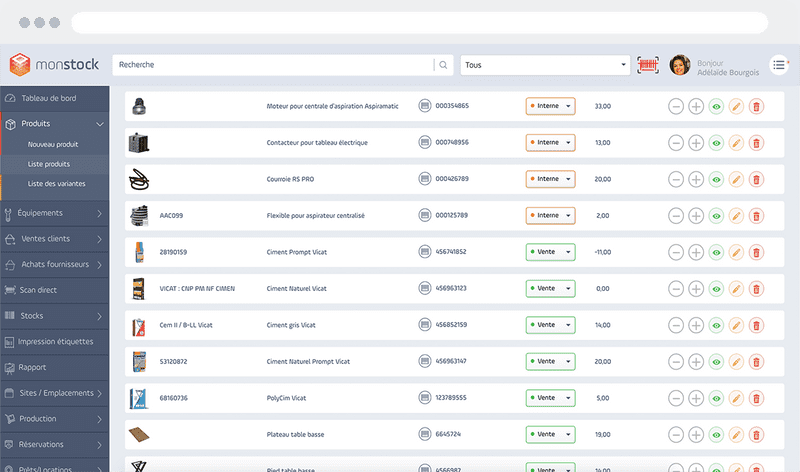The height and width of the screenshot is (472, 800).
Task: Click barcode icon beside 6645724
Action: point(424,434)
